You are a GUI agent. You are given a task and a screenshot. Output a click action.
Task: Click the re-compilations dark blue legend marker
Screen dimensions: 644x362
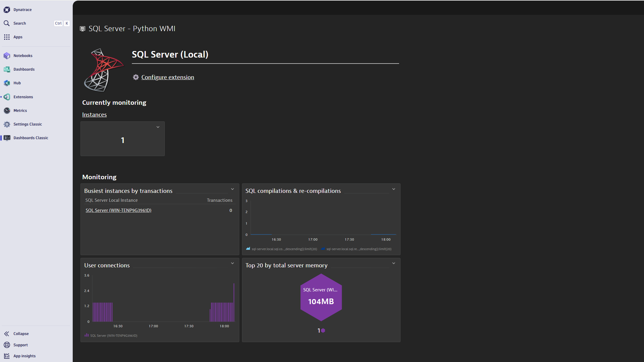coord(323,249)
